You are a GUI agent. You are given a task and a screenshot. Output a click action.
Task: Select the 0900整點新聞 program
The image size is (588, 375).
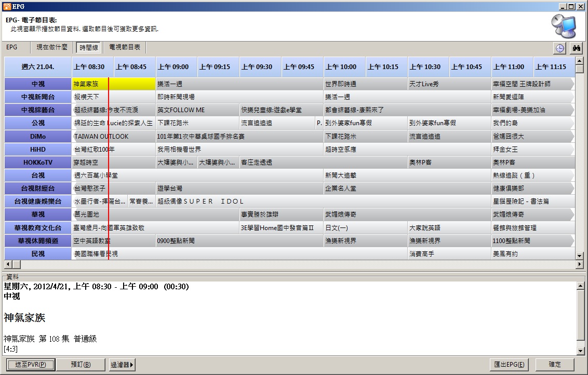(240, 241)
